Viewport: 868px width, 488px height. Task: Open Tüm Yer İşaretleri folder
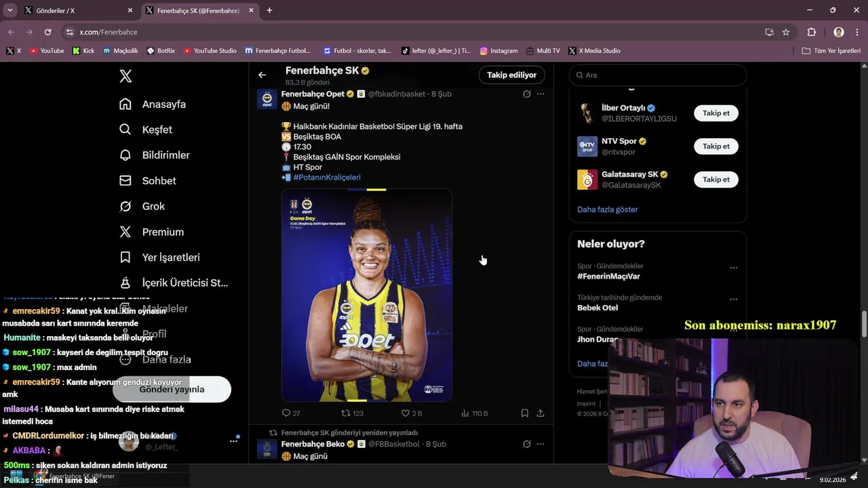831,51
